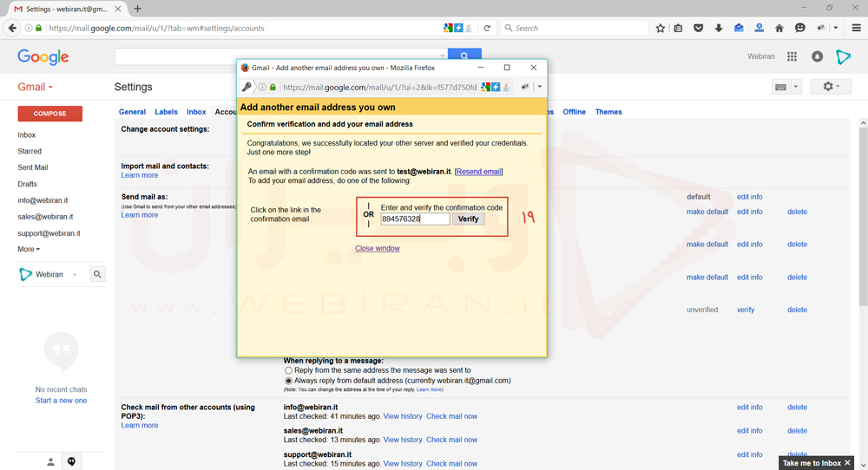Click edit info on the default row

750,197
